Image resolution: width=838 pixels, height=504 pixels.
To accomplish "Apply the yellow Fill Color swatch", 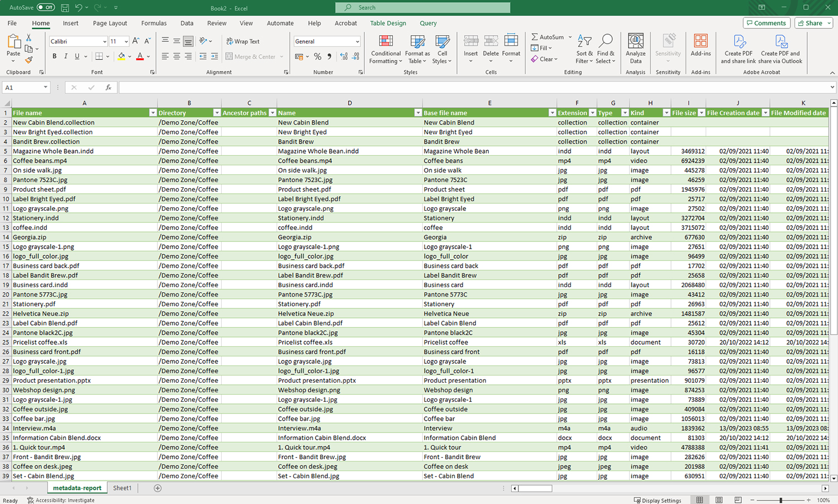I will click(121, 56).
